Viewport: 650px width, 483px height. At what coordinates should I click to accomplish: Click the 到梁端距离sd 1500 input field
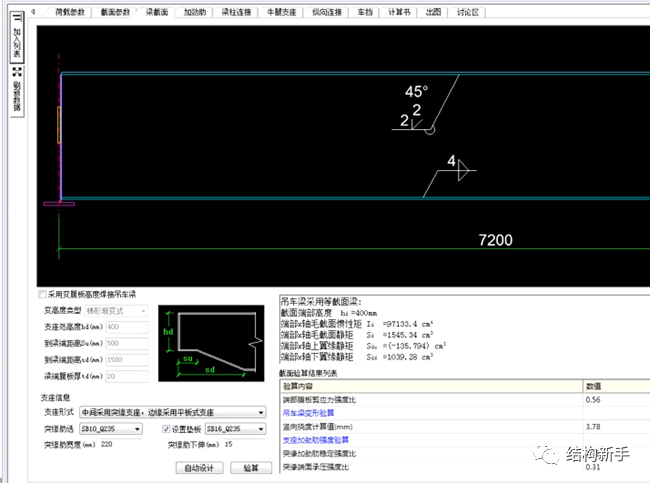coord(127,360)
